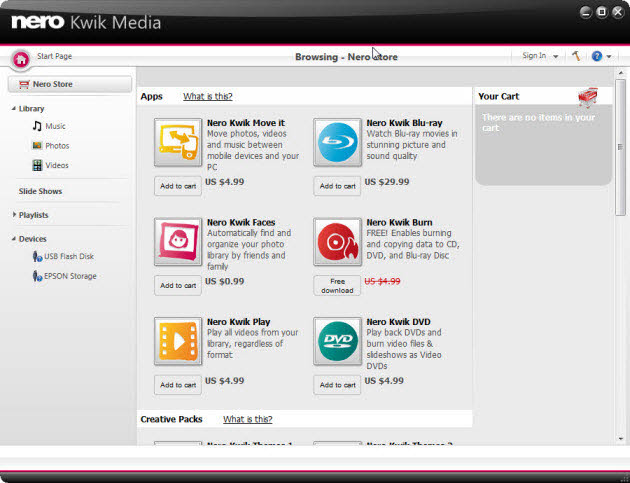Image resolution: width=630 pixels, height=483 pixels.
Task: Click the 'There are no items in your cart' message
Action: (x=538, y=123)
